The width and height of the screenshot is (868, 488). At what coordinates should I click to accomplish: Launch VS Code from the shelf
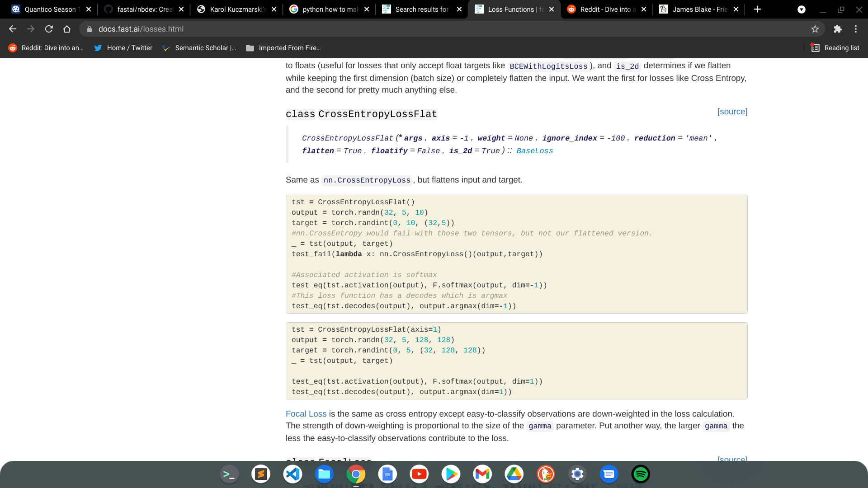click(292, 474)
